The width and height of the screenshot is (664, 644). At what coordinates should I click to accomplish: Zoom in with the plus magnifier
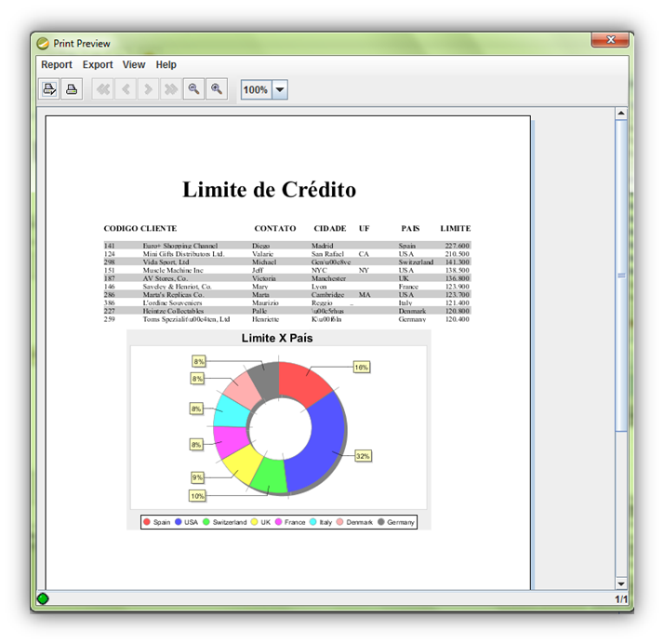click(x=216, y=89)
